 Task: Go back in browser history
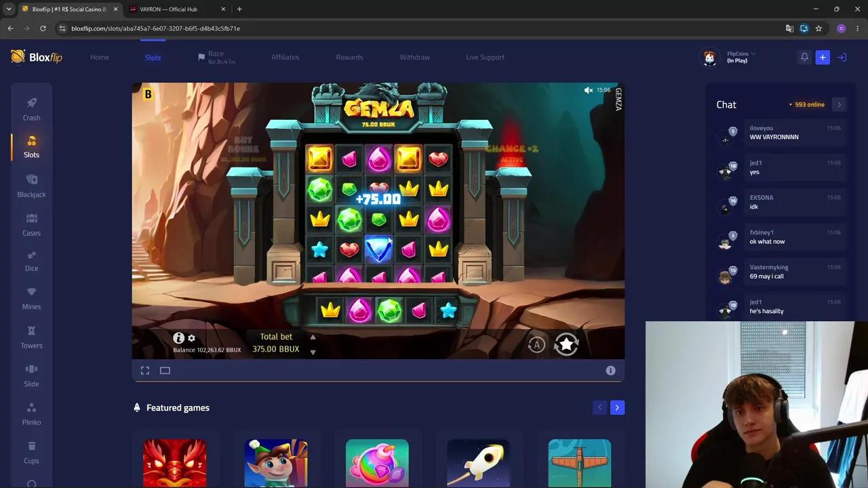click(x=10, y=28)
